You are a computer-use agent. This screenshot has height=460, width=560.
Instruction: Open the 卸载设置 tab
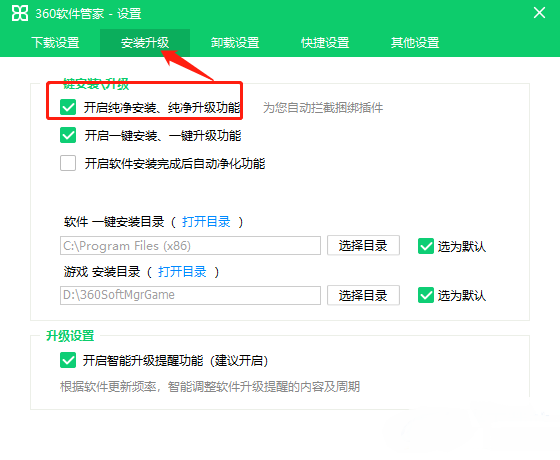pyautogui.click(x=235, y=42)
